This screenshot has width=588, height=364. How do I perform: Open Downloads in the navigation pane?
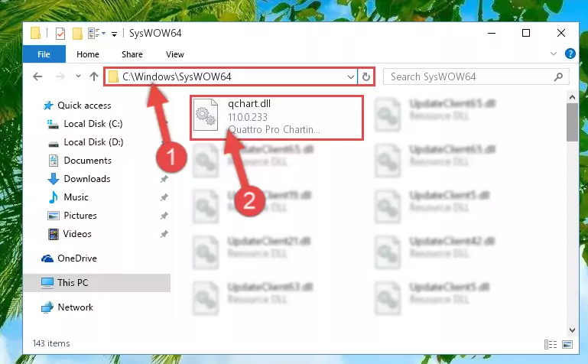(87, 179)
